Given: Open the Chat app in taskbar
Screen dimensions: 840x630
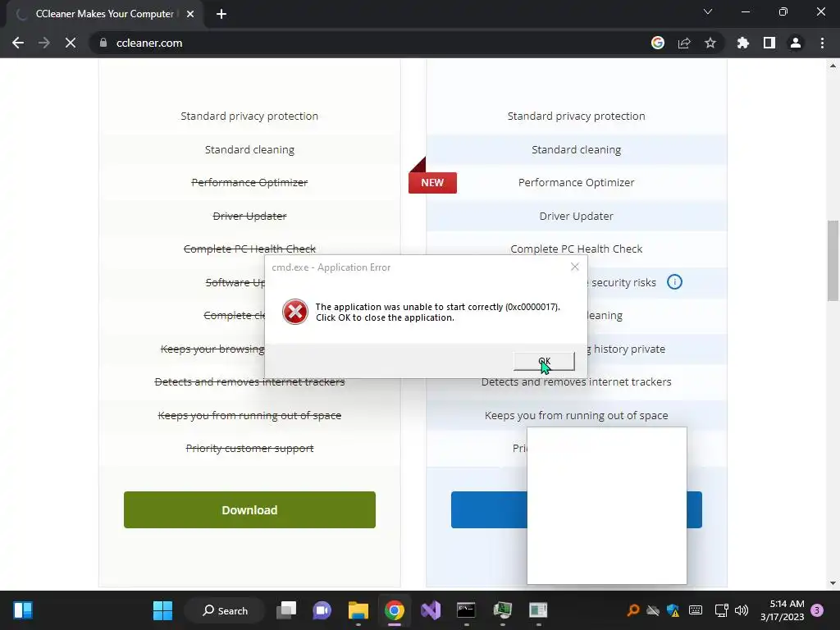Looking at the screenshot, I should [x=322, y=610].
